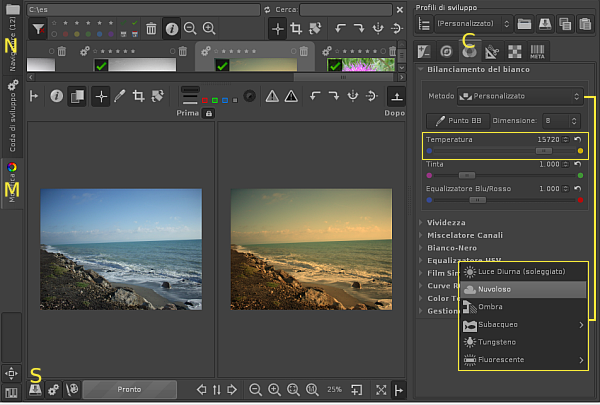Toggle the Prima lock icon

[x=208, y=114]
